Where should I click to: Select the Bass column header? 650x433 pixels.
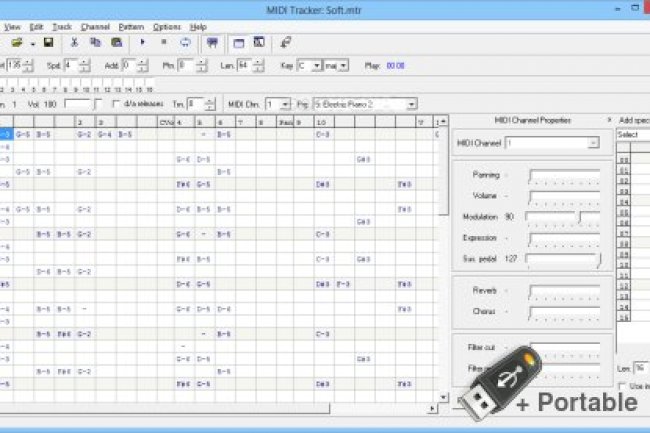[x=286, y=122]
